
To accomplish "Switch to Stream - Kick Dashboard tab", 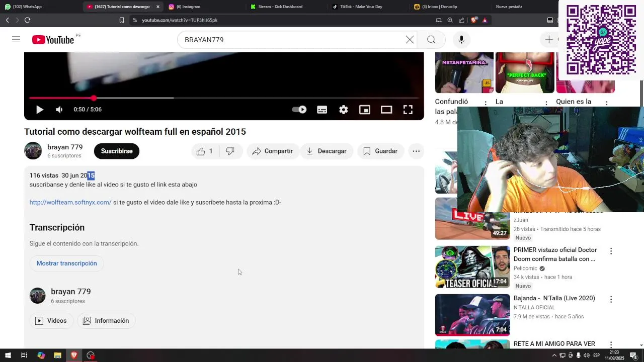I will [279, 7].
